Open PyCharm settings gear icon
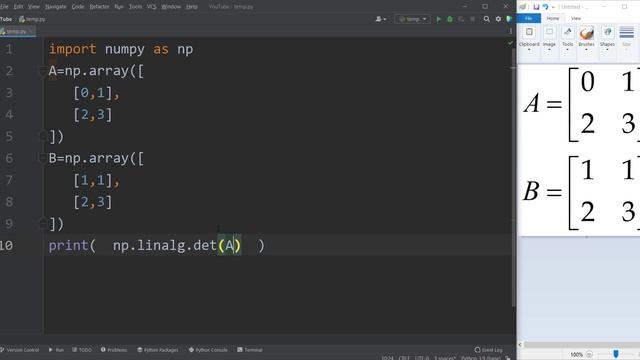640x360 pixels. [498, 19]
